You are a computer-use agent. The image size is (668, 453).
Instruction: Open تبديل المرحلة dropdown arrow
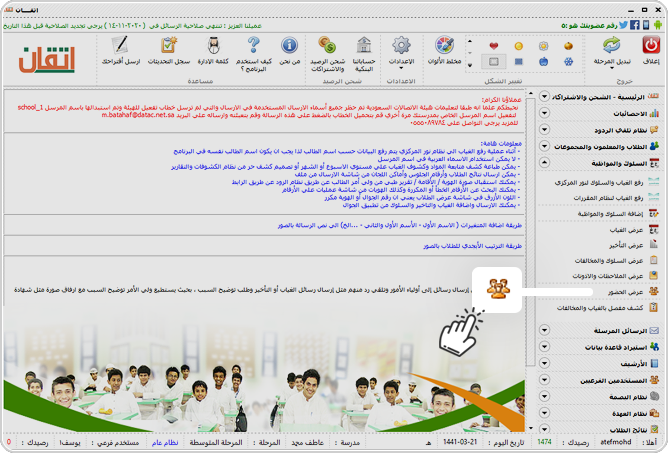[x=612, y=68]
